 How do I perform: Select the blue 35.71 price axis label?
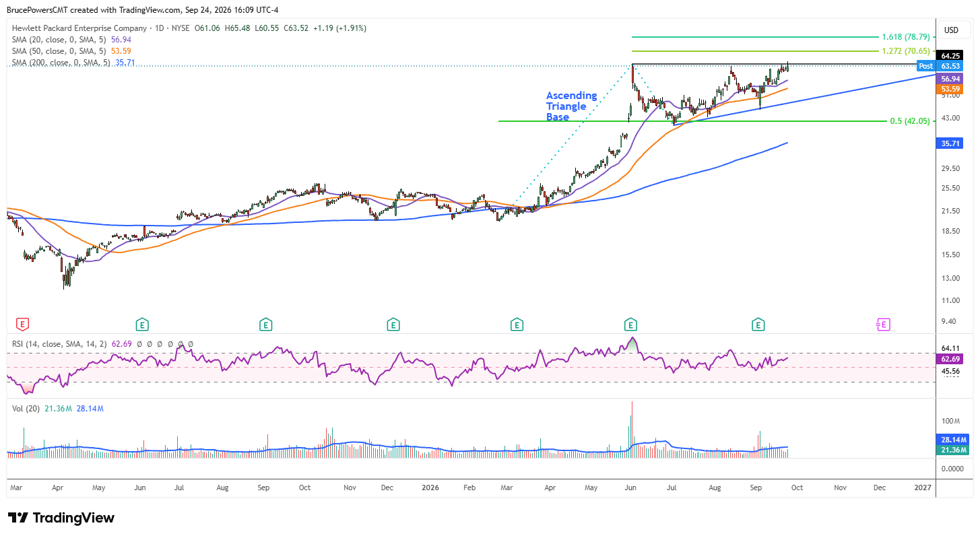(950, 143)
